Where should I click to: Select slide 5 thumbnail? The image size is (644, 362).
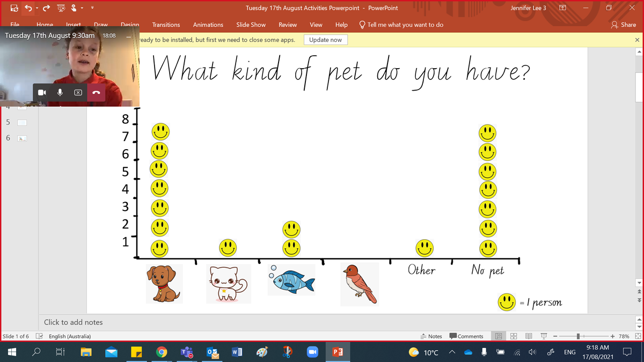click(x=22, y=122)
